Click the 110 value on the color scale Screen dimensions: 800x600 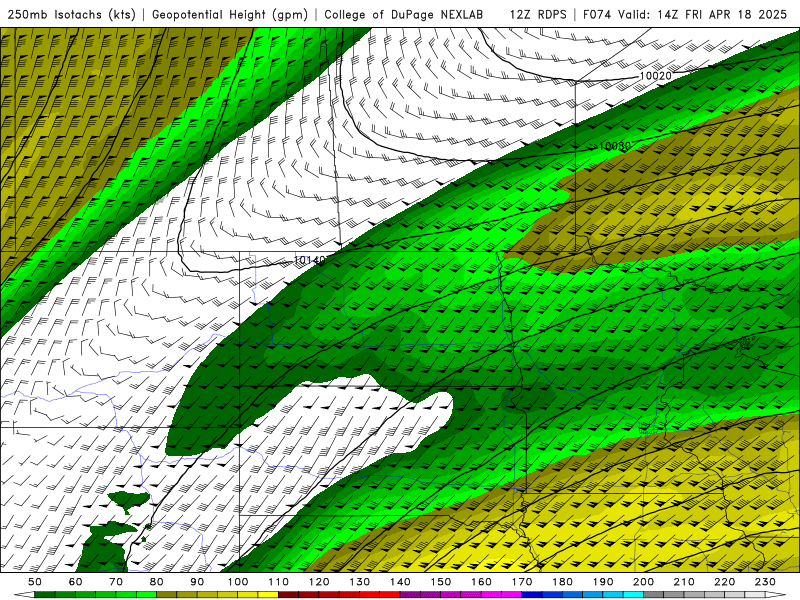(279, 582)
